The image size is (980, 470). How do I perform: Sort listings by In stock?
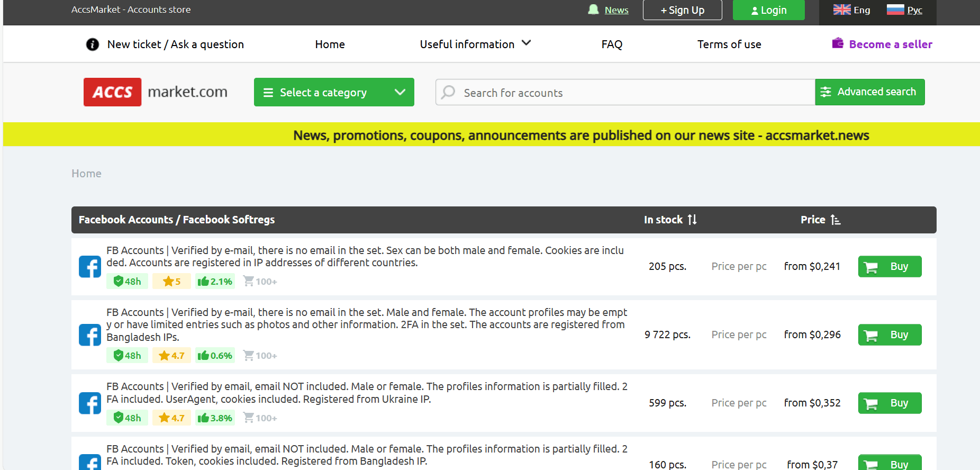tap(670, 220)
